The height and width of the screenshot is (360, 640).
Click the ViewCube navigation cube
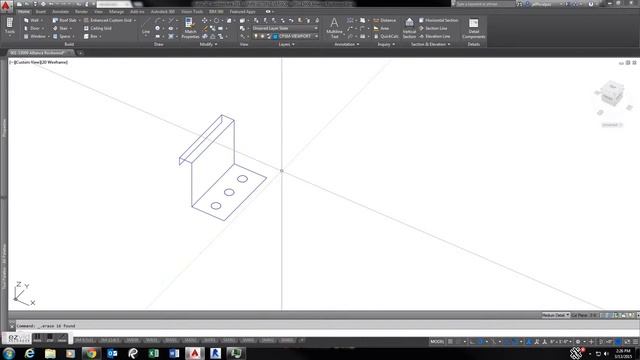click(x=613, y=93)
